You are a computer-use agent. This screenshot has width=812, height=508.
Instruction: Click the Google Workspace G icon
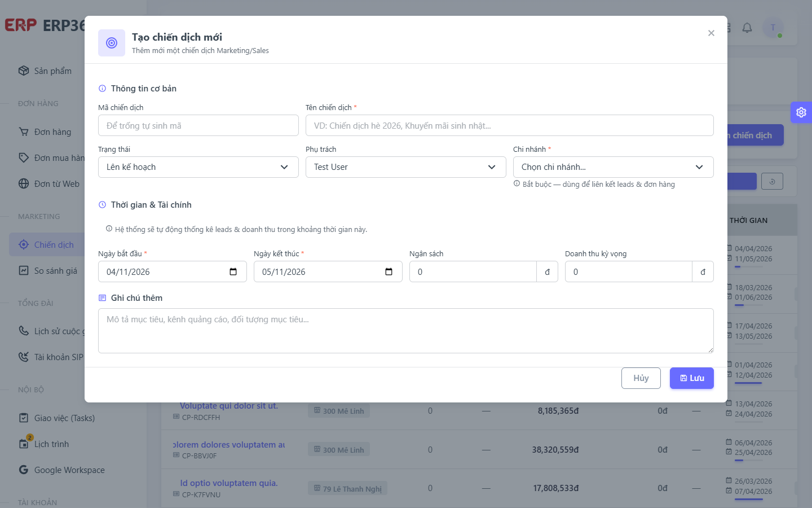pos(24,470)
